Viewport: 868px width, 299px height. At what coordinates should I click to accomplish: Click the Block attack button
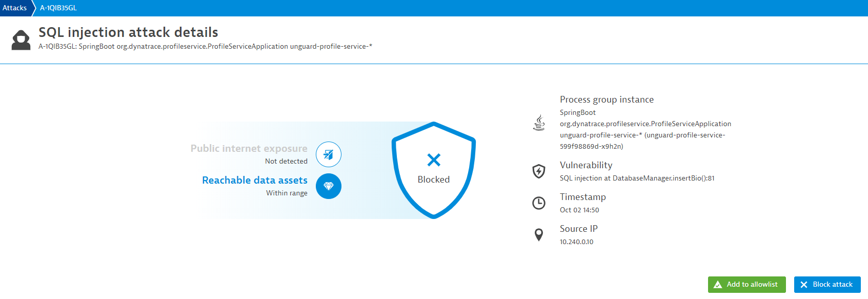[x=827, y=285]
